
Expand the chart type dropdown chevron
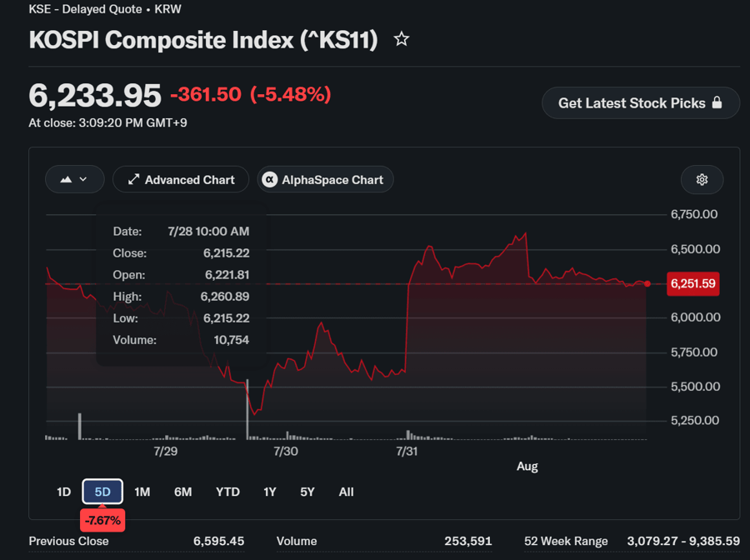83,179
